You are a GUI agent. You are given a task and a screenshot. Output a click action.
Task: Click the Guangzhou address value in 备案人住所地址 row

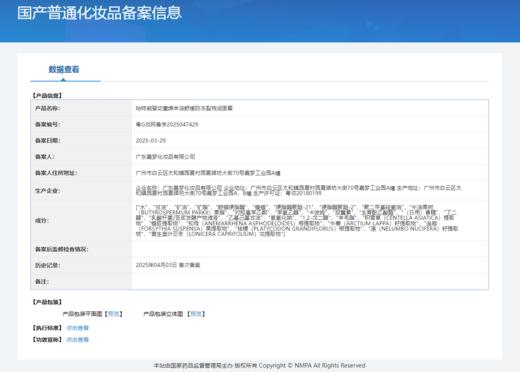[208, 173]
